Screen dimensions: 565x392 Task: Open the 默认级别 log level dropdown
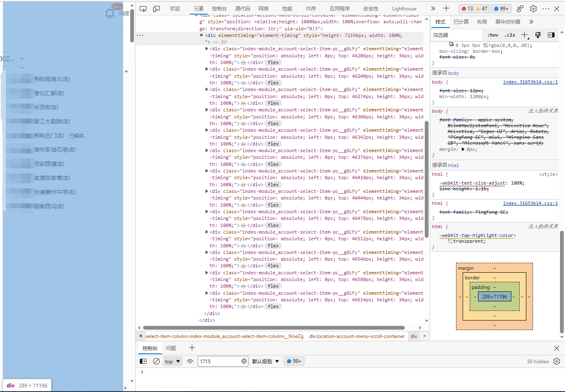pyautogui.click(x=265, y=361)
